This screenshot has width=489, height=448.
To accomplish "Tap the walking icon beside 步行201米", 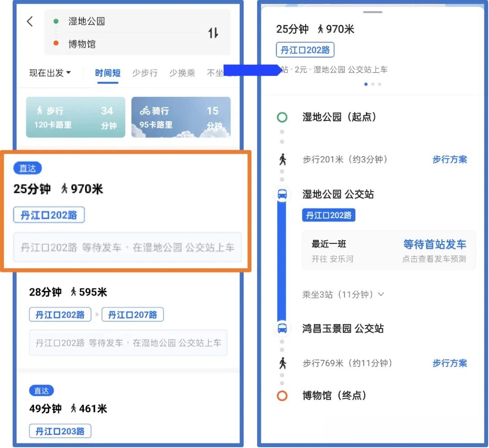I will click(x=283, y=159).
